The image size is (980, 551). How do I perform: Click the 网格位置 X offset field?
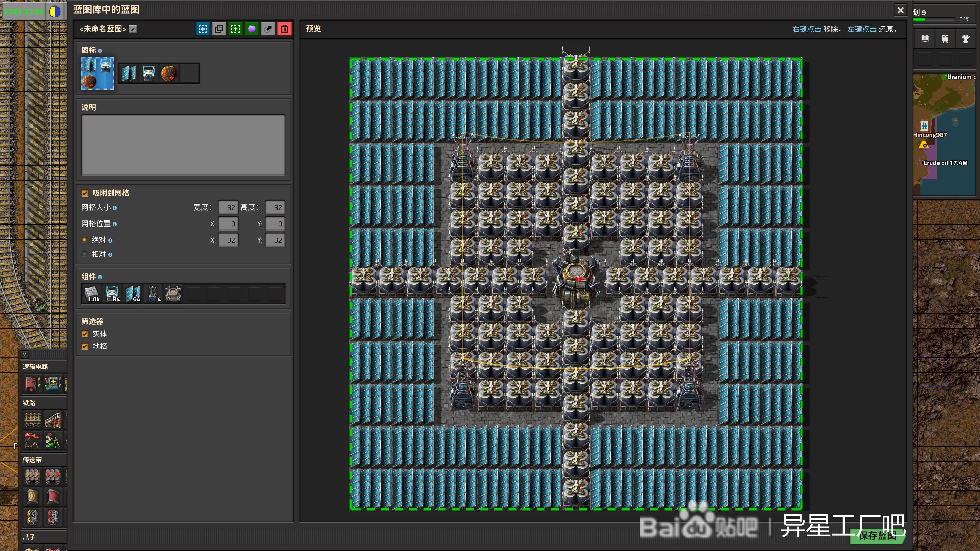[x=228, y=223]
